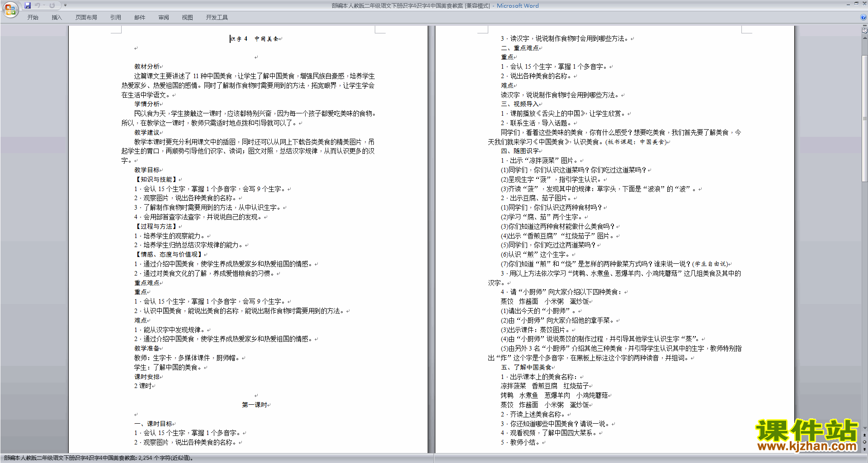
Task: Click the line 烤鸭 水煮鱼 葱爆羊肉 小鸡炖蘑菇
Action: coord(554,396)
